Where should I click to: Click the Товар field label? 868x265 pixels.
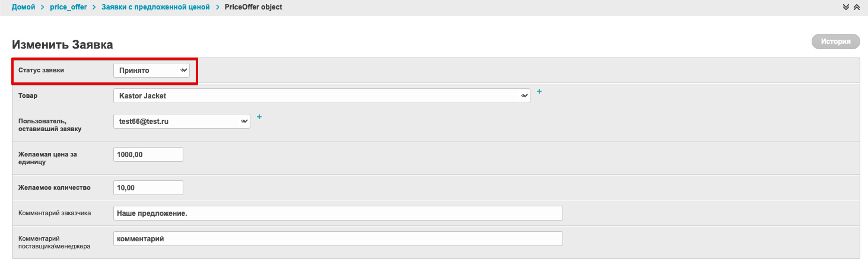27,95
